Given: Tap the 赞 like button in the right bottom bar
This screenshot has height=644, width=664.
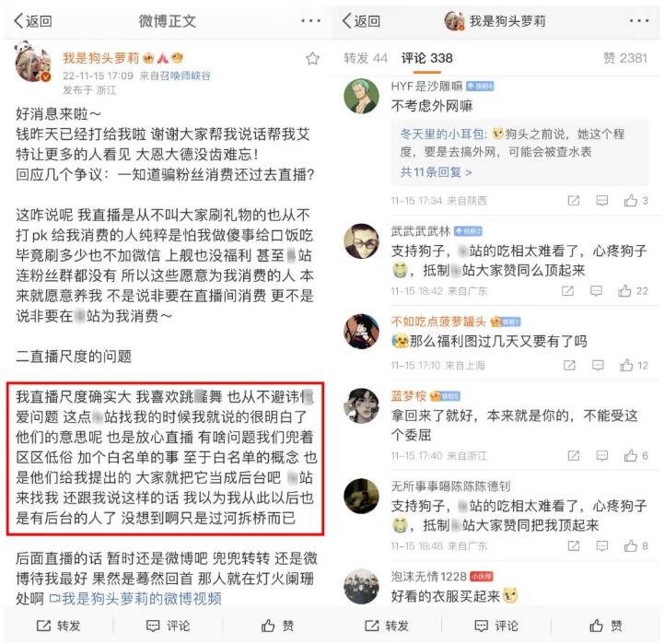Looking at the screenshot, I should (606, 626).
